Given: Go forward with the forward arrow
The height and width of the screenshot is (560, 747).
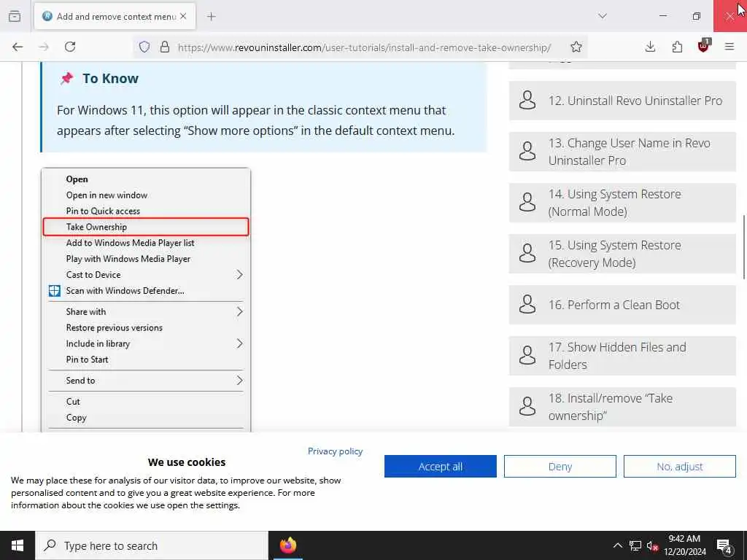Looking at the screenshot, I should (x=44, y=47).
